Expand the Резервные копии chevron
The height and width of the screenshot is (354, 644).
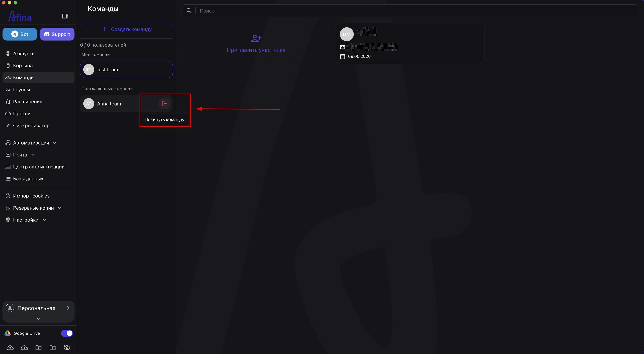tap(60, 208)
